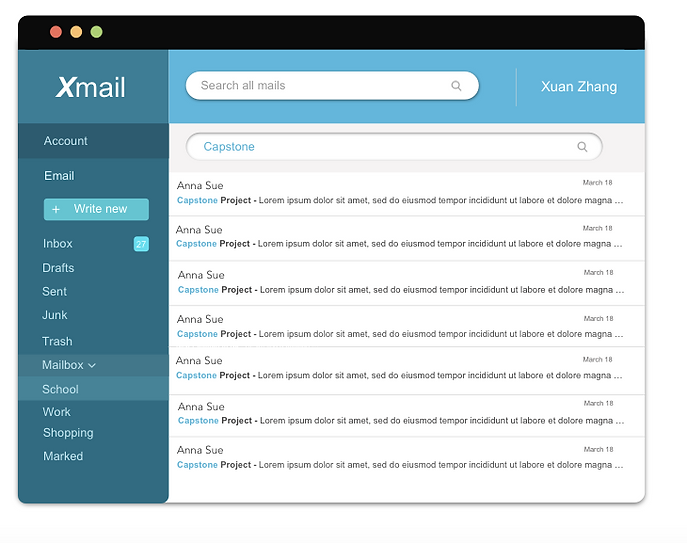
Task: Click the Mailbox header label
Action: (x=63, y=365)
